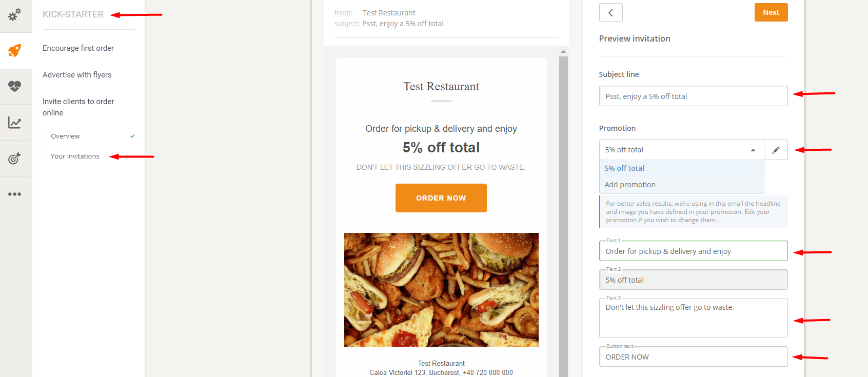Click the email preview scroll-up arrow

(563, 52)
